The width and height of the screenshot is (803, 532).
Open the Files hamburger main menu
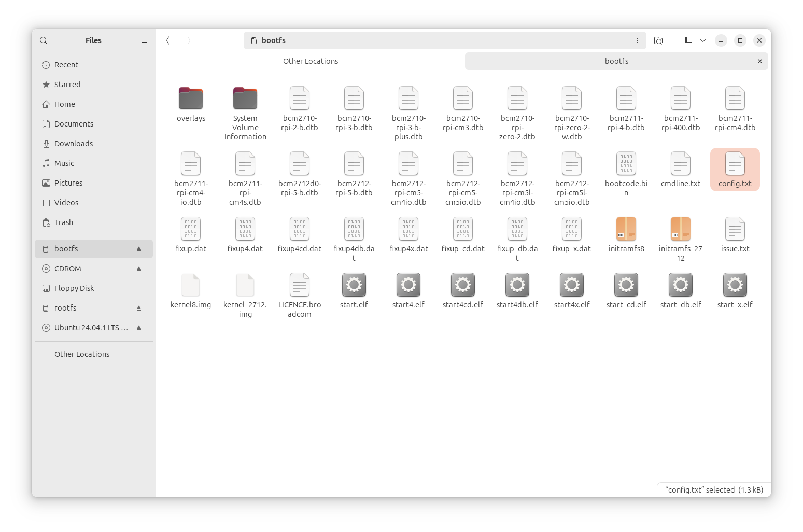[144, 40]
